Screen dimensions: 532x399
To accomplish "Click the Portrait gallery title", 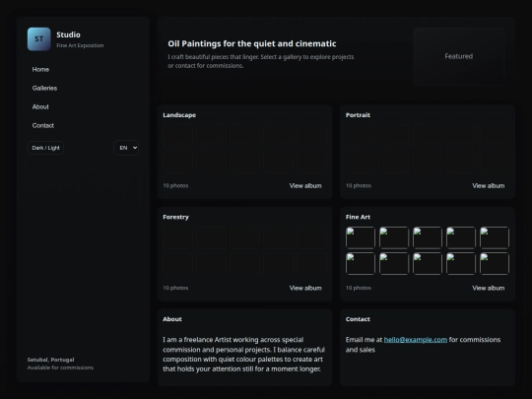I will [358, 115].
